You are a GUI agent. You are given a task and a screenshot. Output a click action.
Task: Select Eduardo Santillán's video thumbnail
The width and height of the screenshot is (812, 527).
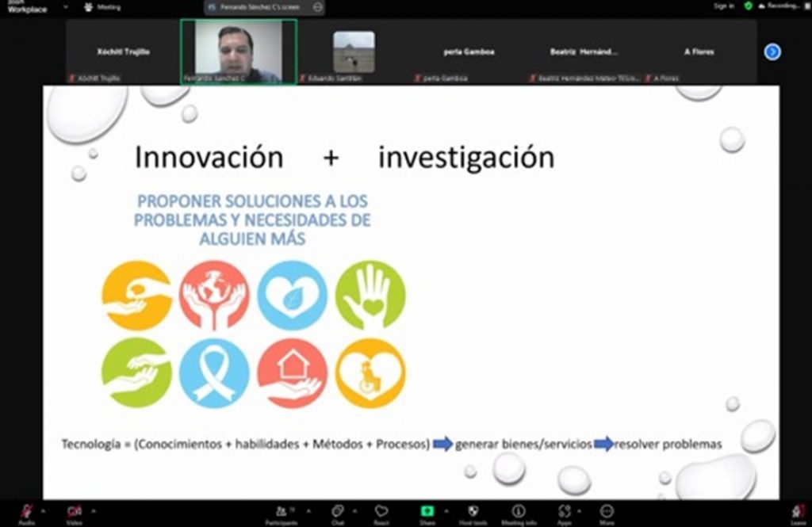point(354,52)
